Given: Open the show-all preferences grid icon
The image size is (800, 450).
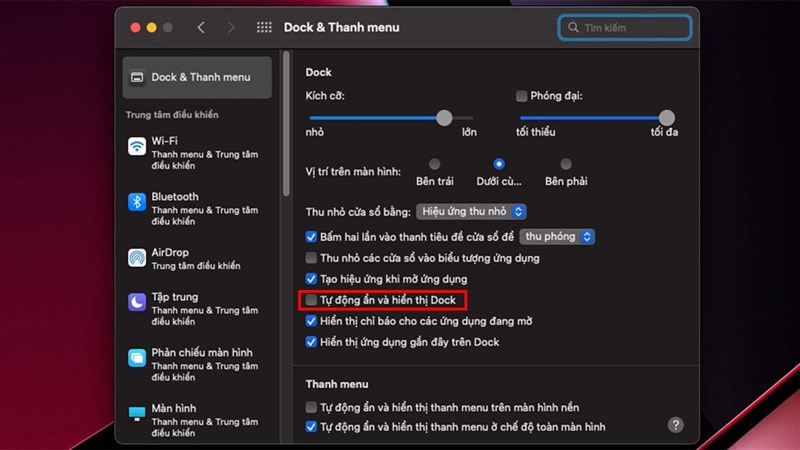Looking at the screenshot, I should click(x=264, y=28).
